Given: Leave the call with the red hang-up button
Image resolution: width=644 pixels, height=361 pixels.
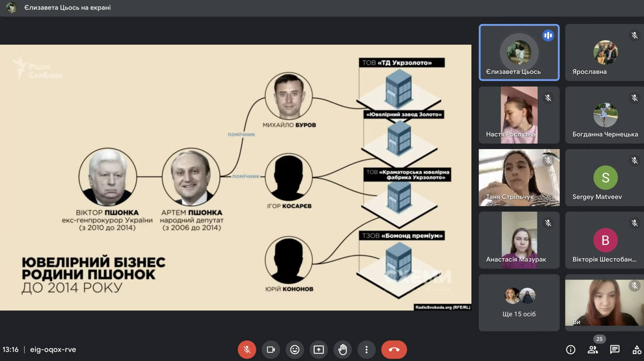Looking at the screenshot, I should click(x=394, y=350).
